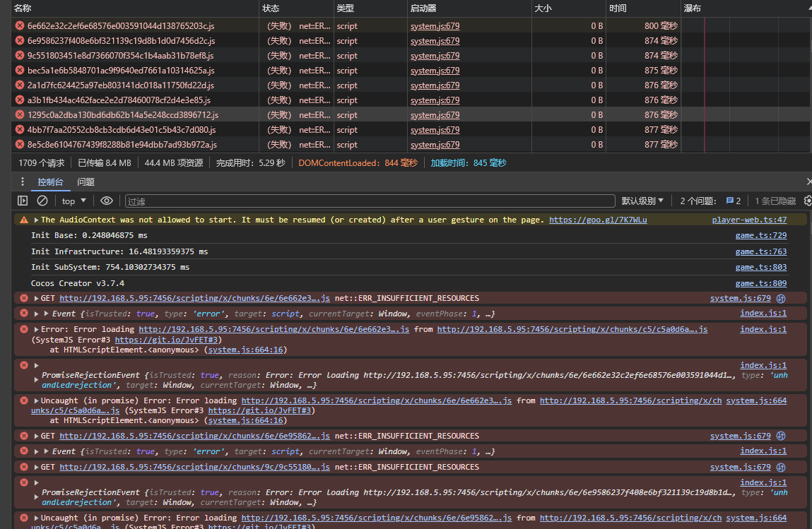
Task: Sort by the 启动器 column header
Action: pos(469,8)
